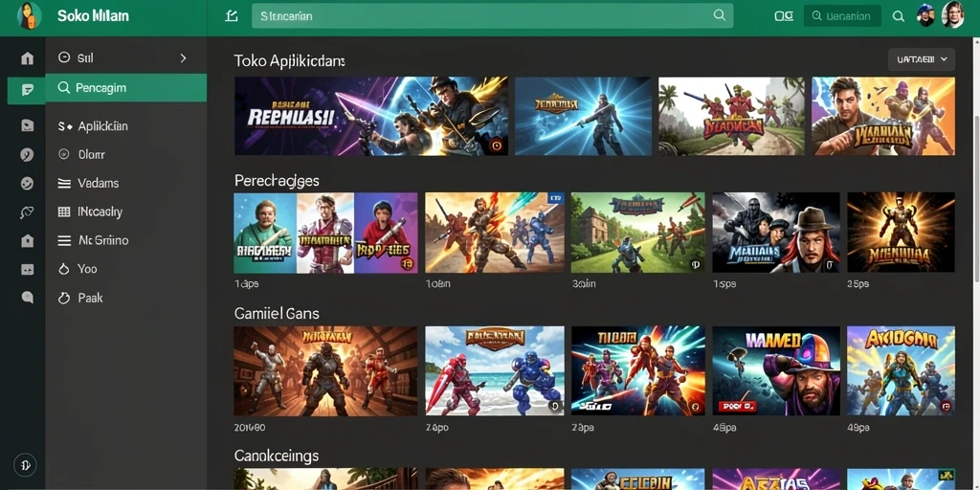Open the beach robots game thumbnail

(495, 371)
